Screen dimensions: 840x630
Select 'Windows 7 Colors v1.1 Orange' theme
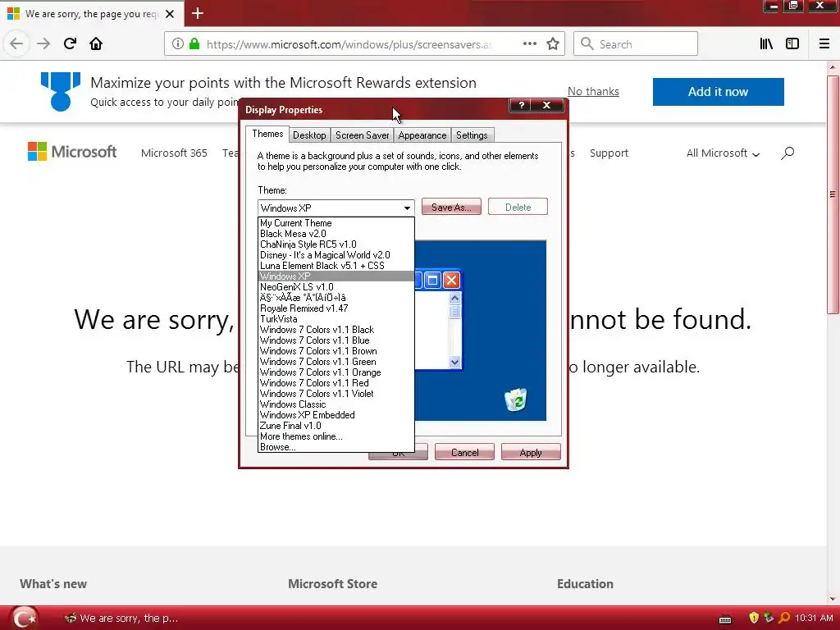[336, 372]
